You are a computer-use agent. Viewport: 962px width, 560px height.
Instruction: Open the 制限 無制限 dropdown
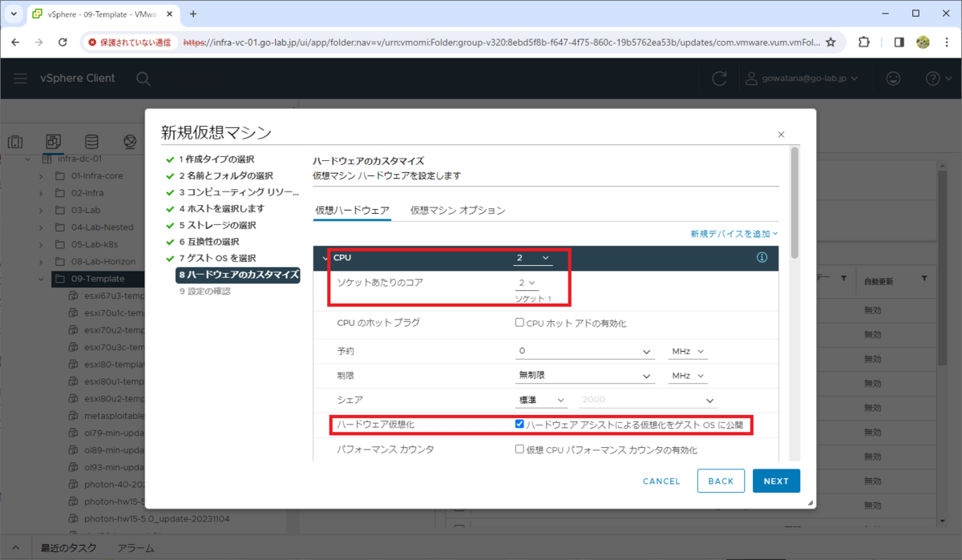(x=584, y=376)
